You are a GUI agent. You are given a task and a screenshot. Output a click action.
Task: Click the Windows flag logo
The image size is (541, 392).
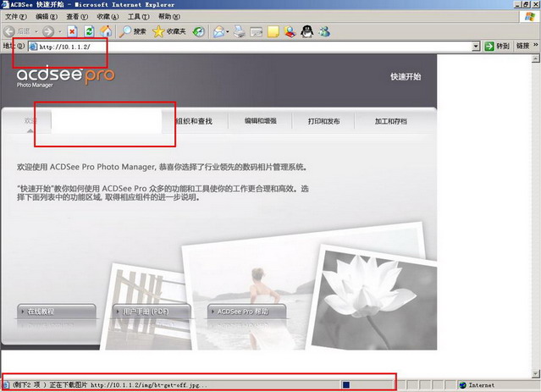pos(529,17)
